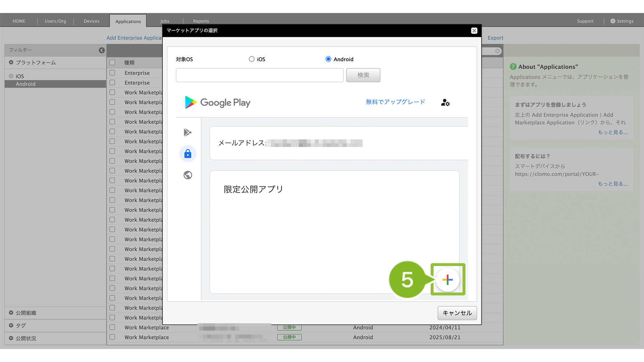Click the app search text field

[259, 75]
